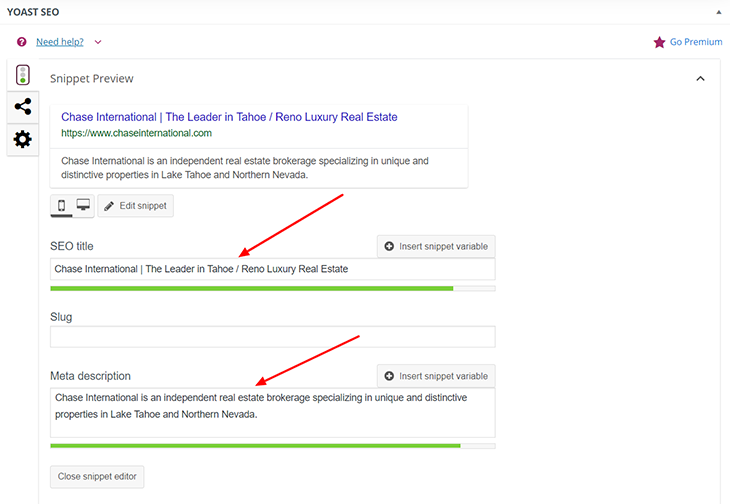Click the question mark help icon

(x=21, y=42)
